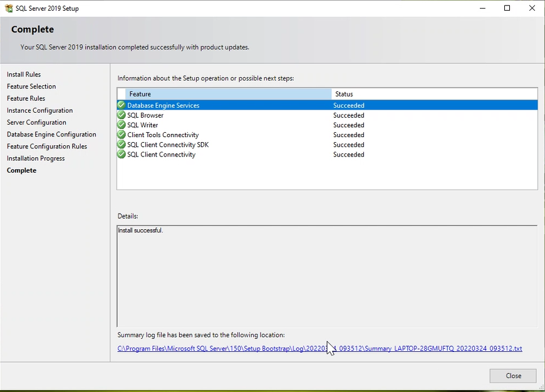Click Succeeded status for SQL Client Connectivity SDK
The image size is (545, 392).
click(349, 144)
